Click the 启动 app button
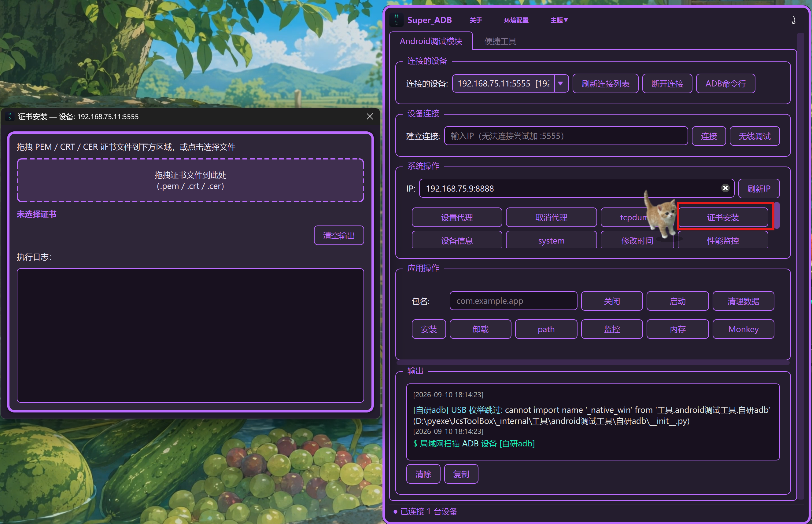This screenshot has height=524, width=812. click(677, 301)
